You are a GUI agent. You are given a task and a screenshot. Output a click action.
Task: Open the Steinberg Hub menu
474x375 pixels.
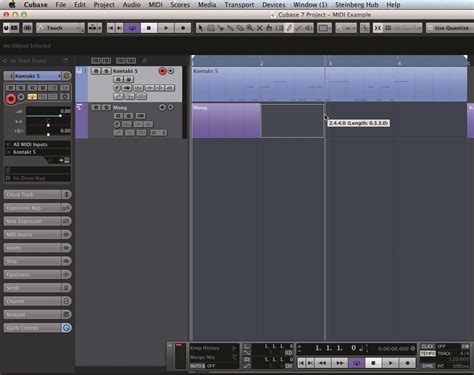pos(357,5)
